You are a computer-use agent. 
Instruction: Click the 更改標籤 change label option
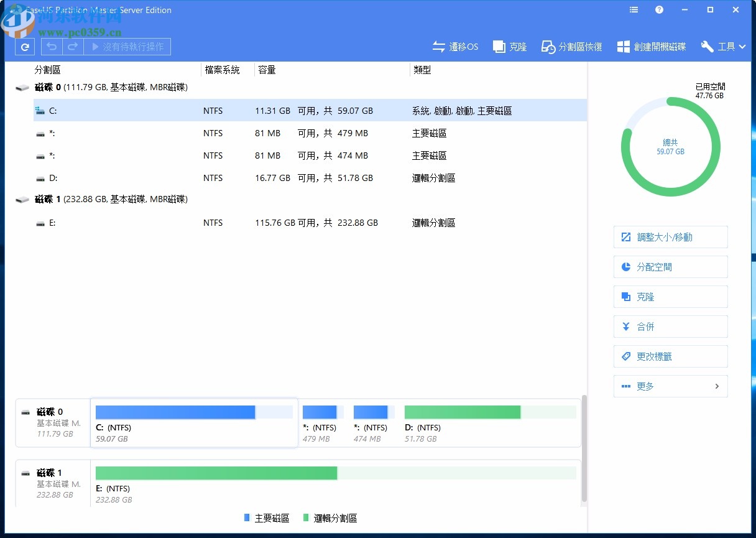pos(670,356)
